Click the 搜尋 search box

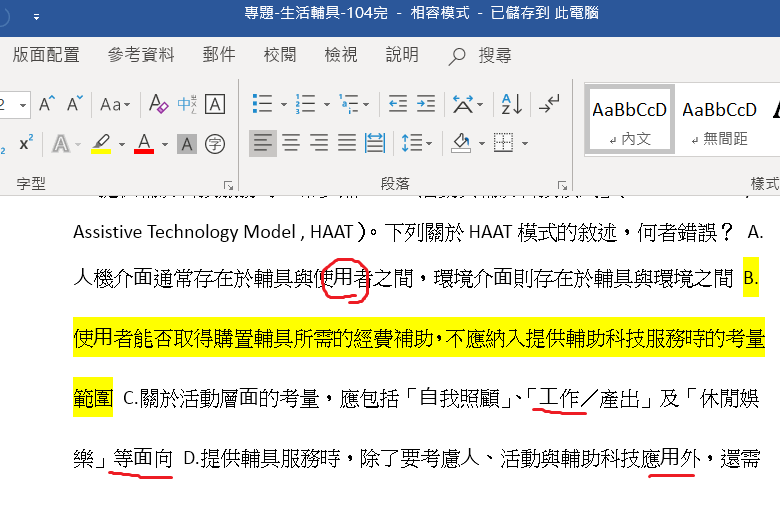(480, 56)
